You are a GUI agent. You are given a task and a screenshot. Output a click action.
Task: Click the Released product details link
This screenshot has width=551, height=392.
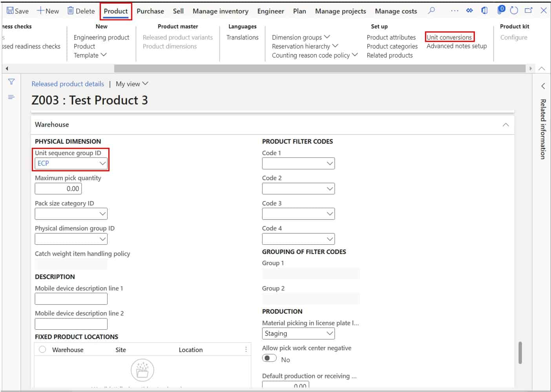pos(68,83)
